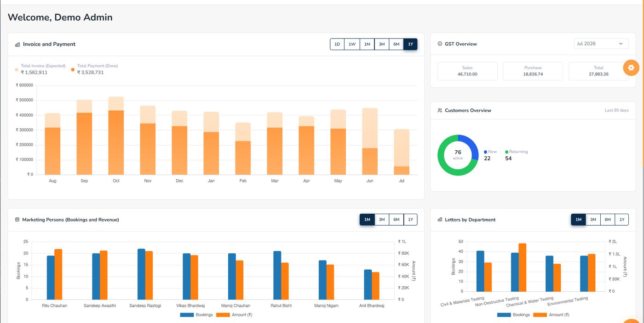644x323 pixels.
Task: Select 6M range for Invoice and Payment
Action: coord(397,44)
